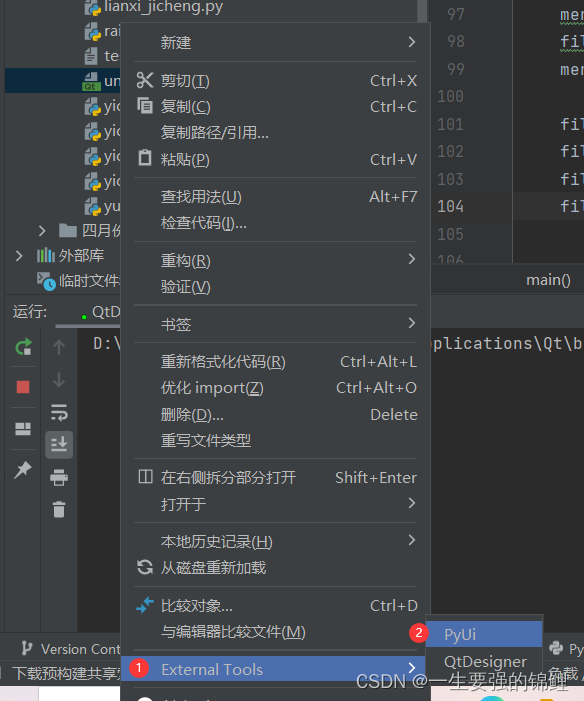Screen dimensions: 584x701
Task: Click line number 100 in gutter
Action: (450, 97)
